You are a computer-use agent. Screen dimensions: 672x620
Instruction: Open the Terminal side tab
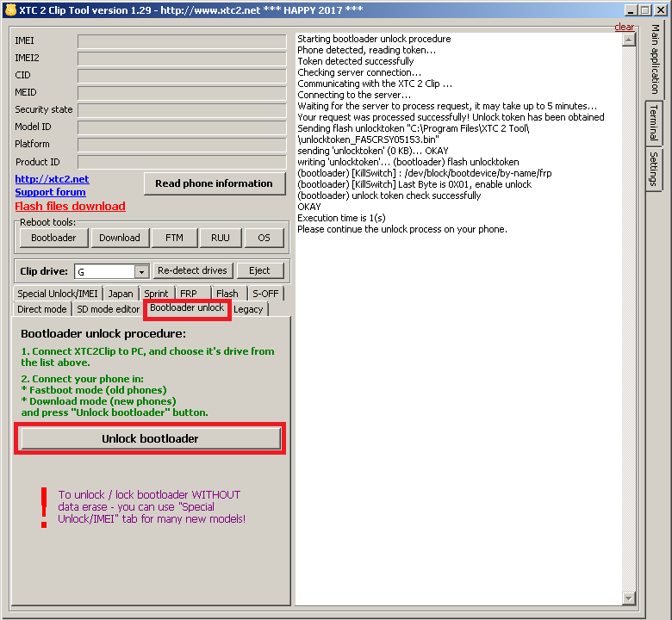[654, 123]
